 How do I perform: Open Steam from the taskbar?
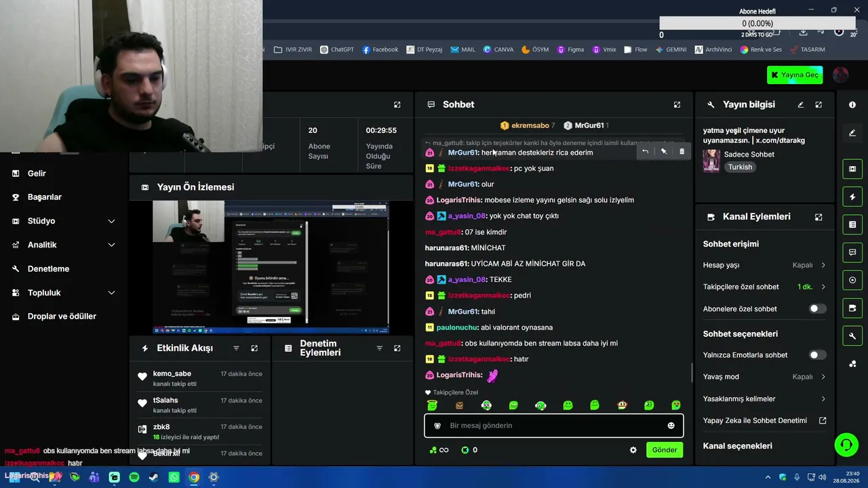(x=154, y=477)
